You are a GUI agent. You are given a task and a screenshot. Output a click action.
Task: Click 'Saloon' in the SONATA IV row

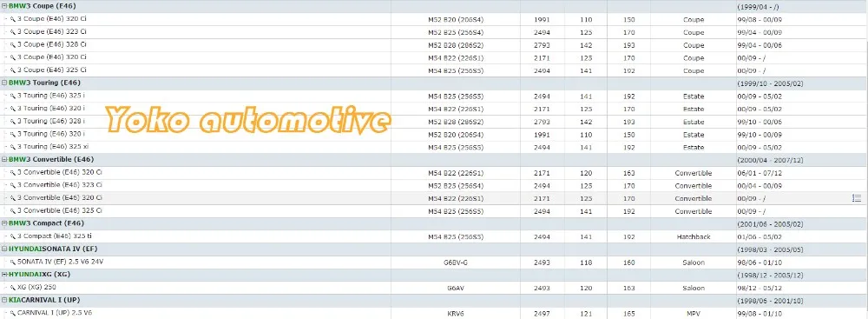click(x=694, y=263)
